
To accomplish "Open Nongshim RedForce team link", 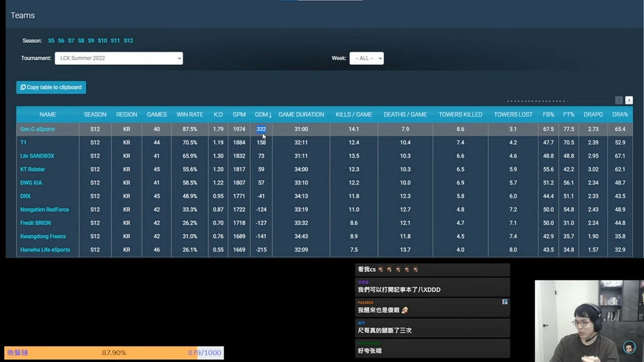I will pos(45,210).
